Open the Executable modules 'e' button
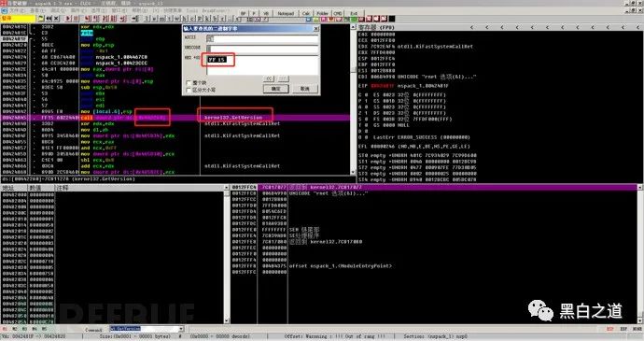The image size is (644, 341). 154,19
